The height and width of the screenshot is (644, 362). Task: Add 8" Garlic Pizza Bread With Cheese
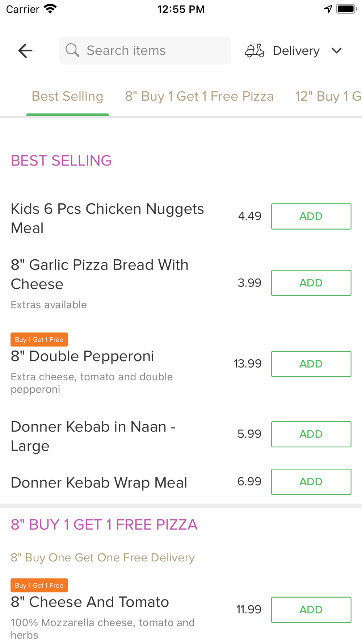coord(311,283)
